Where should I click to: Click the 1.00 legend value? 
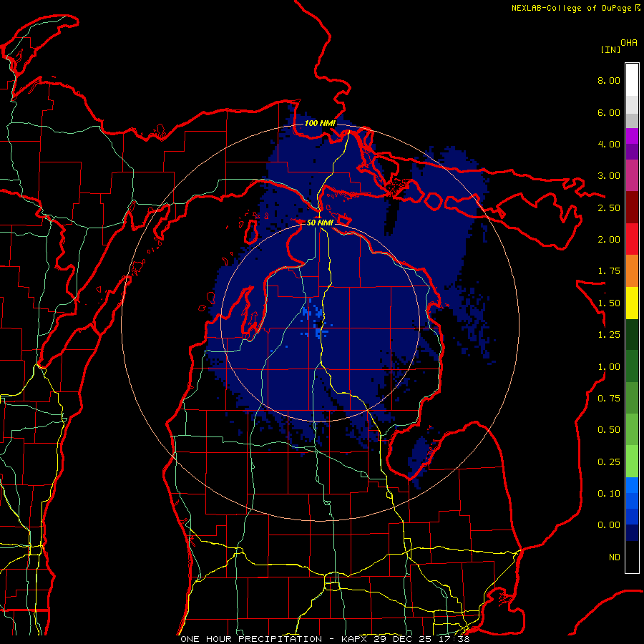609,367
